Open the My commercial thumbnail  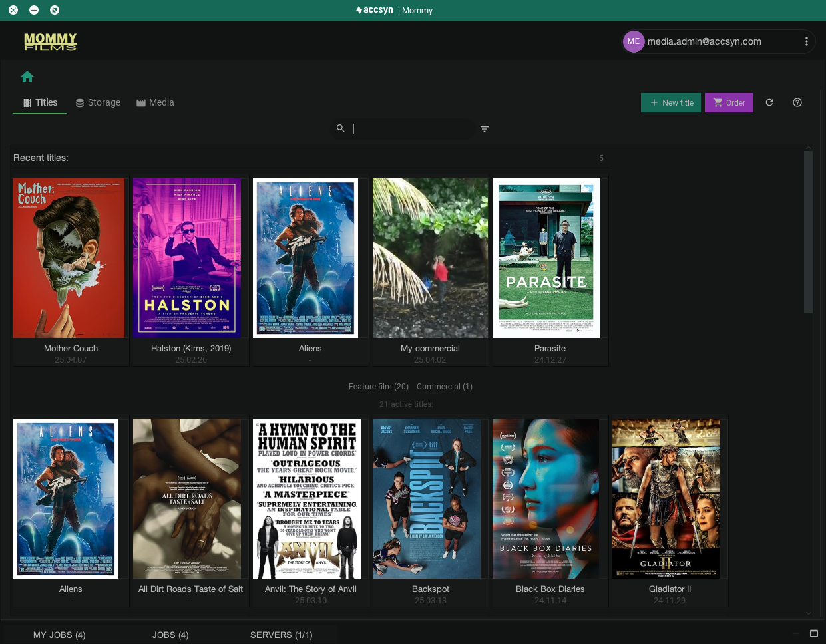[x=430, y=258]
